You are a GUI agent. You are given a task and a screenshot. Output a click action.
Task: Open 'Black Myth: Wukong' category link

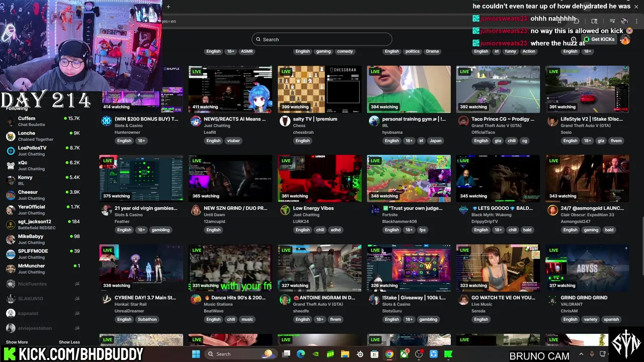point(491,215)
